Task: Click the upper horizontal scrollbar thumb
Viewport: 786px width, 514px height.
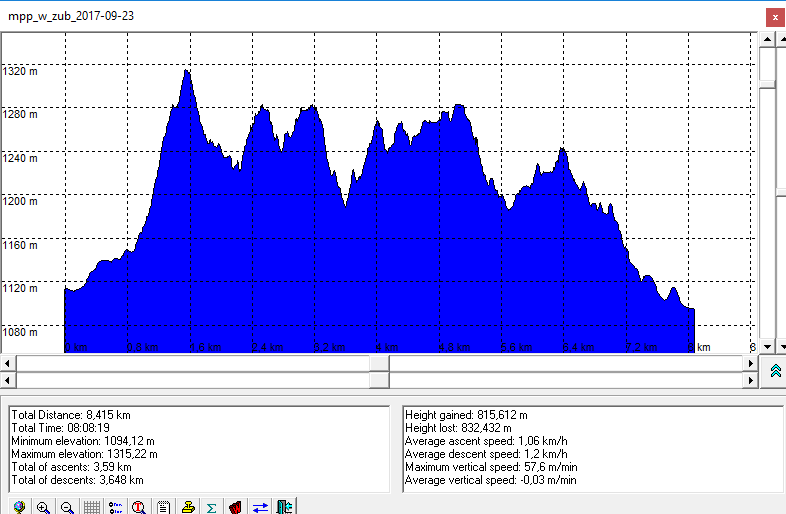Action: 380,363
